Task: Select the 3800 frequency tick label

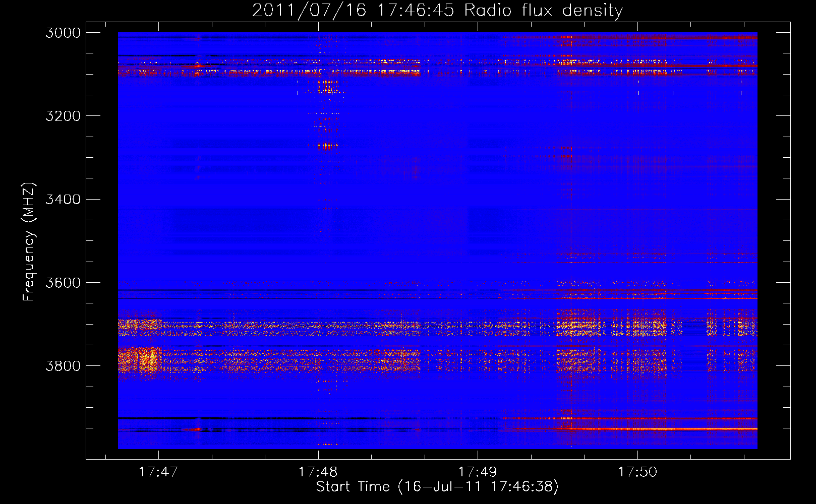Action: 63,365
